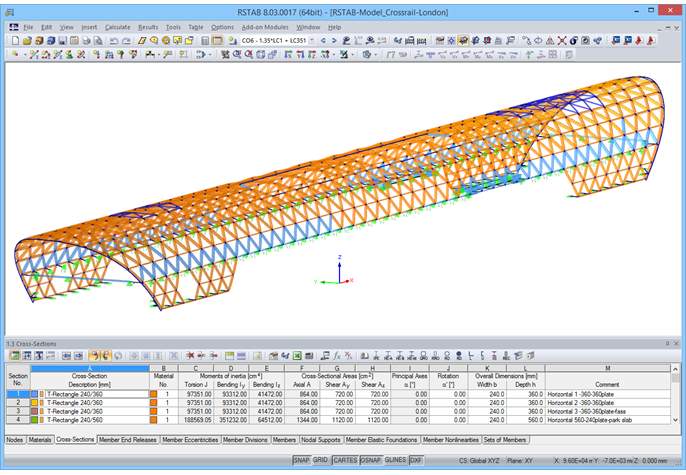Go to the previous load case arrow

(x=323, y=41)
